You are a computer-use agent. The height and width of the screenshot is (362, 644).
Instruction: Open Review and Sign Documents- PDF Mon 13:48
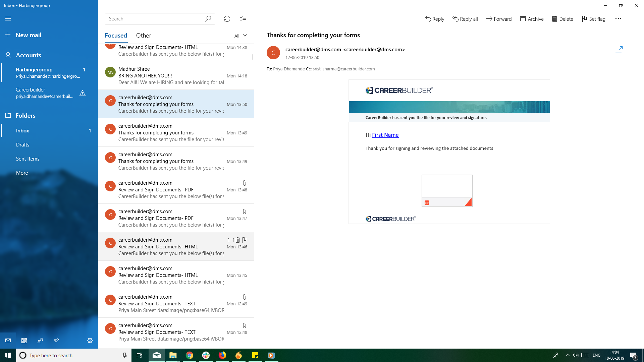[176, 189]
